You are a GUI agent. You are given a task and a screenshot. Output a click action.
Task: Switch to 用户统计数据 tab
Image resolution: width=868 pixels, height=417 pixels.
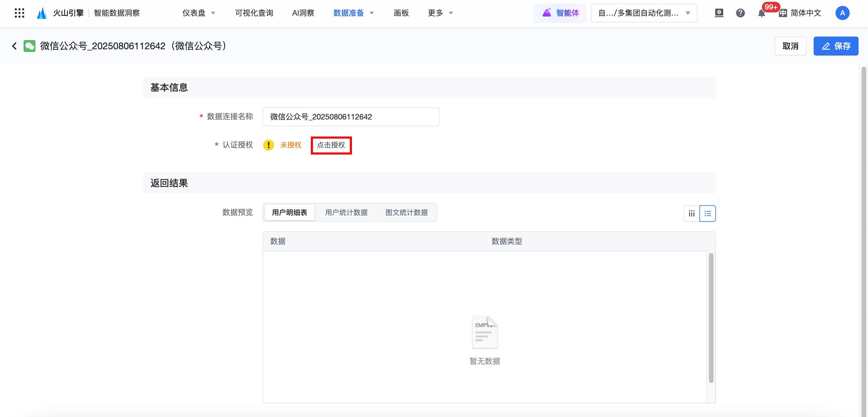click(346, 212)
